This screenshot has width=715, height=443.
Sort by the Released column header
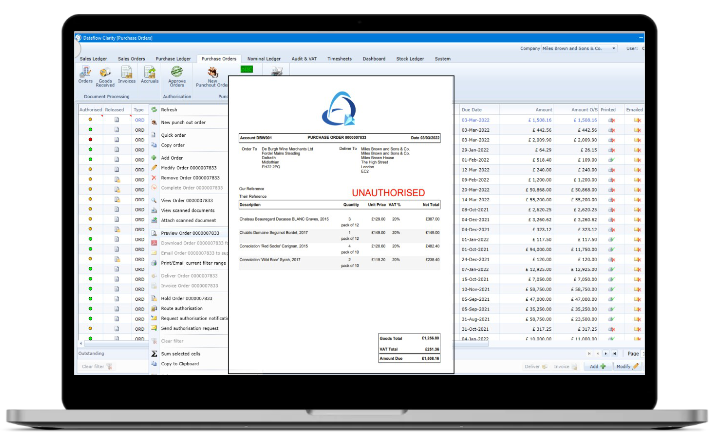(114, 110)
